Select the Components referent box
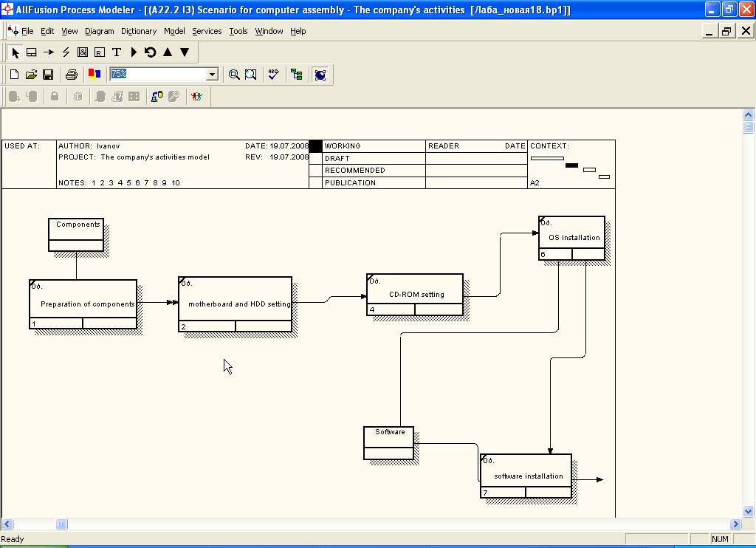Screen dimensions: 756x548 pos(76,234)
